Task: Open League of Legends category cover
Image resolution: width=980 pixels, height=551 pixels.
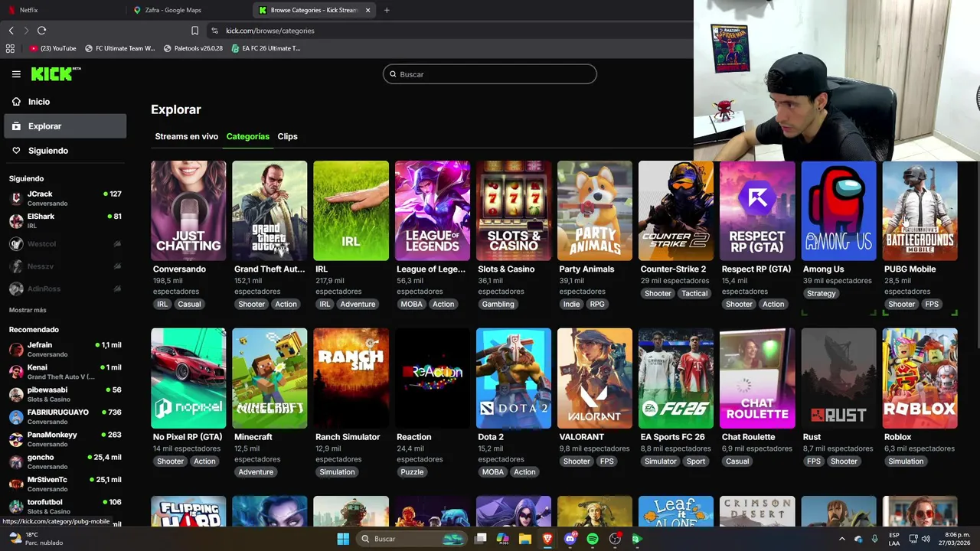Action: pyautogui.click(x=433, y=210)
